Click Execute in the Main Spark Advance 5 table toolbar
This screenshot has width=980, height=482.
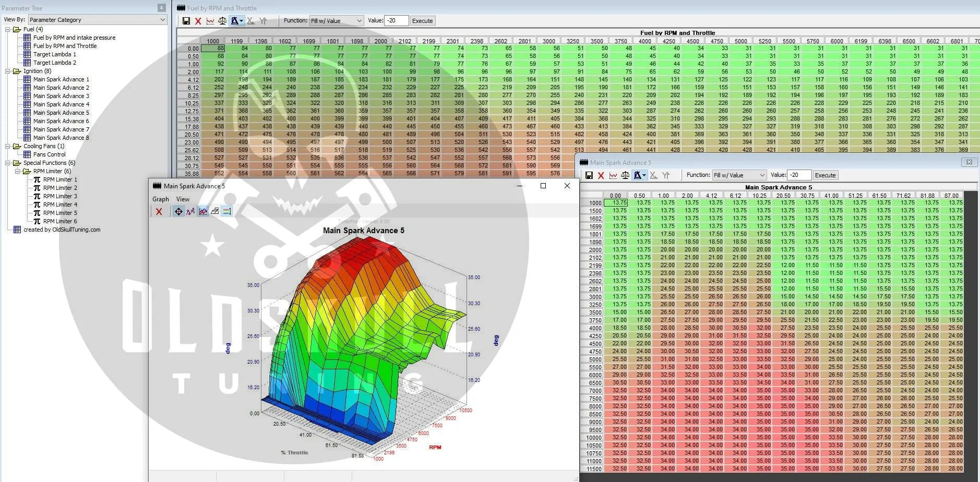pyautogui.click(x=825, y=175)
